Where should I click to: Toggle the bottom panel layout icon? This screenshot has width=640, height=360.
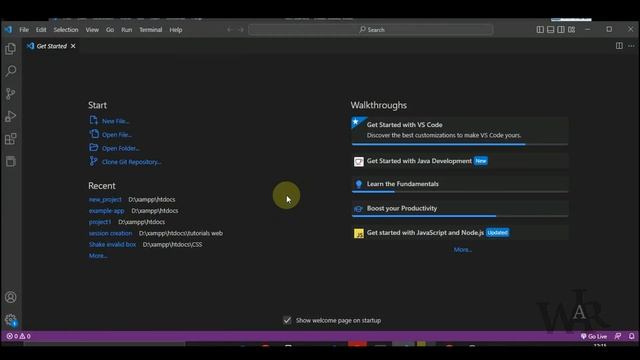click(551, 29)
